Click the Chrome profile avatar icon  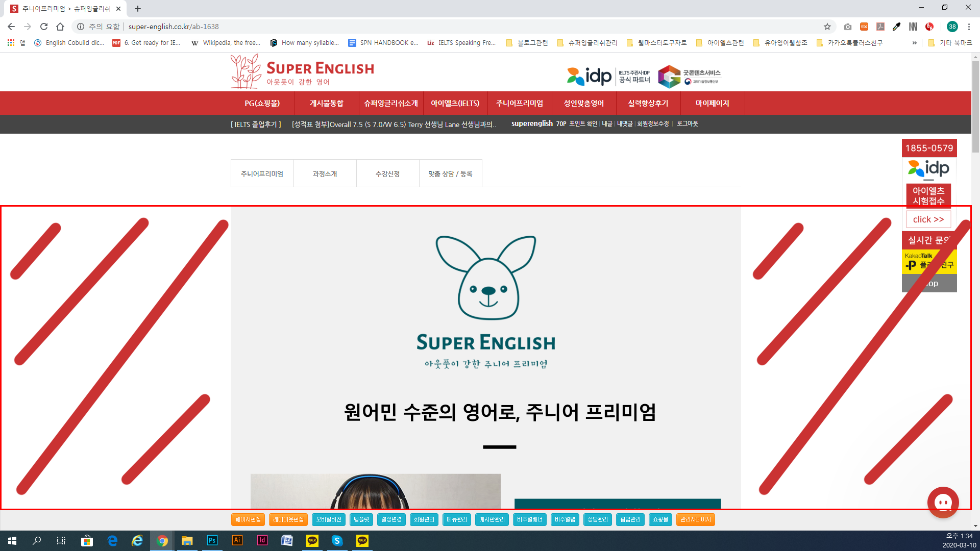point(952,27)
